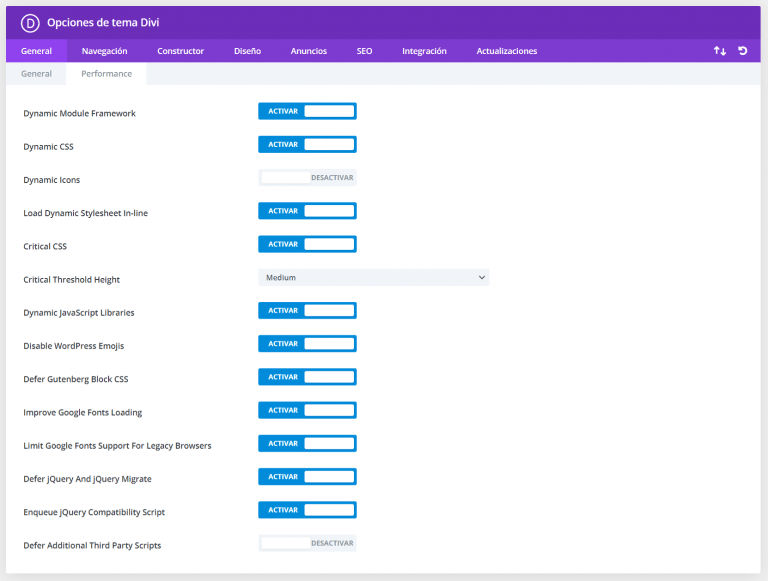The width and height of the screenshot is (768, 581).
Task: Toggle Defer jQuery And jQuery Migrate switch
Action: (307, 477)
